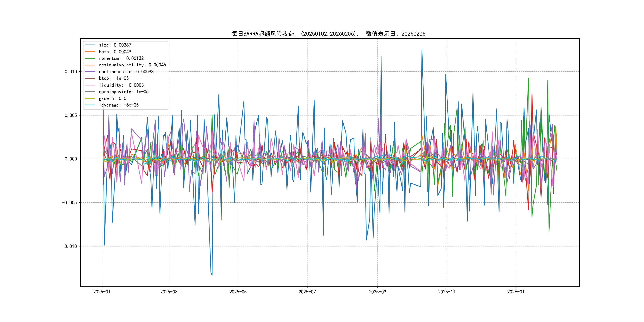Click the 0.010 y-axis tick label
The image size is (644, 322).
71,72
